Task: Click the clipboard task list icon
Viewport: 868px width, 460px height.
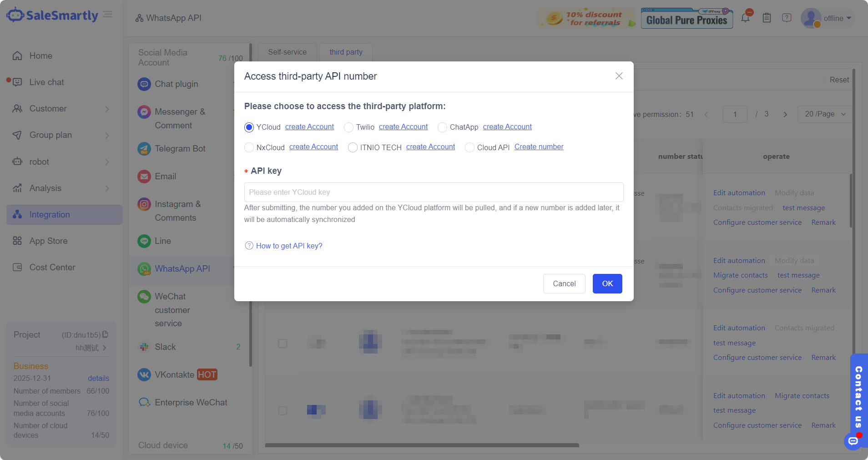Action: point(767,18)
